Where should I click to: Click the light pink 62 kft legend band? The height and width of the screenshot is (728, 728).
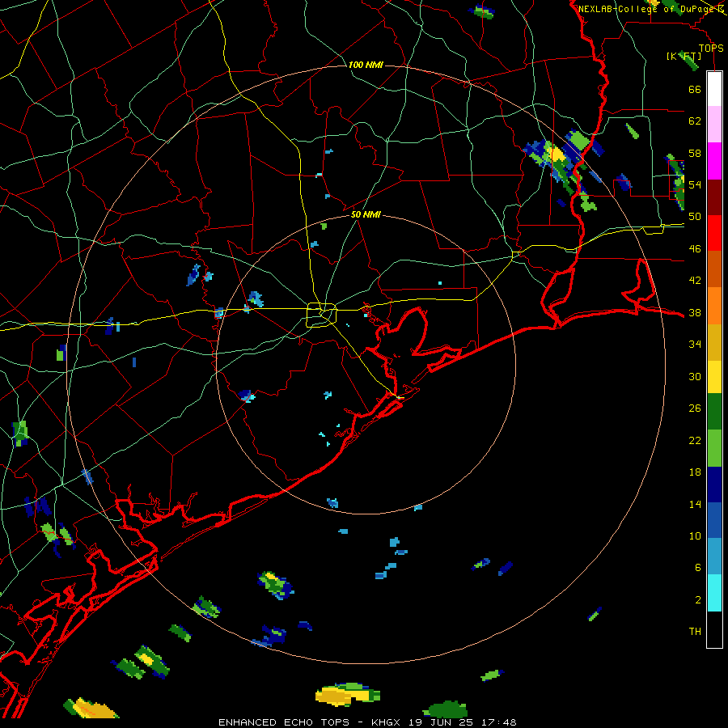point(714,124)
